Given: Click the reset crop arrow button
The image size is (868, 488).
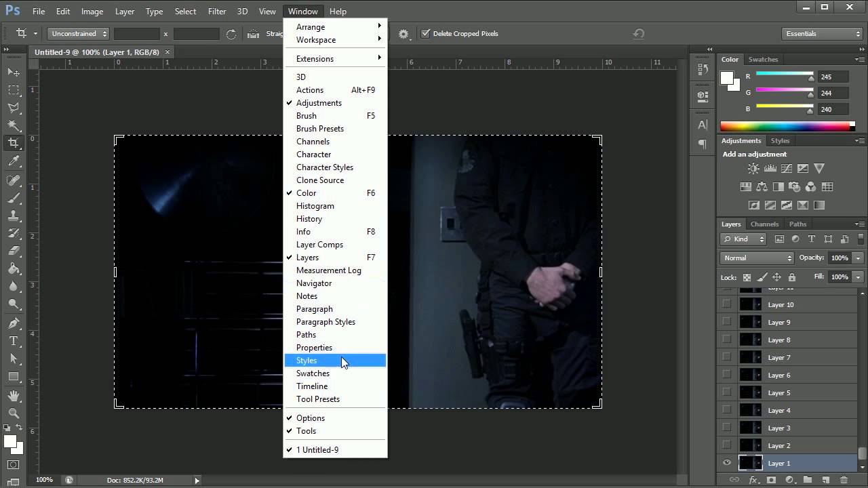Looking at the screenshot, I should (x=638, y=33).
